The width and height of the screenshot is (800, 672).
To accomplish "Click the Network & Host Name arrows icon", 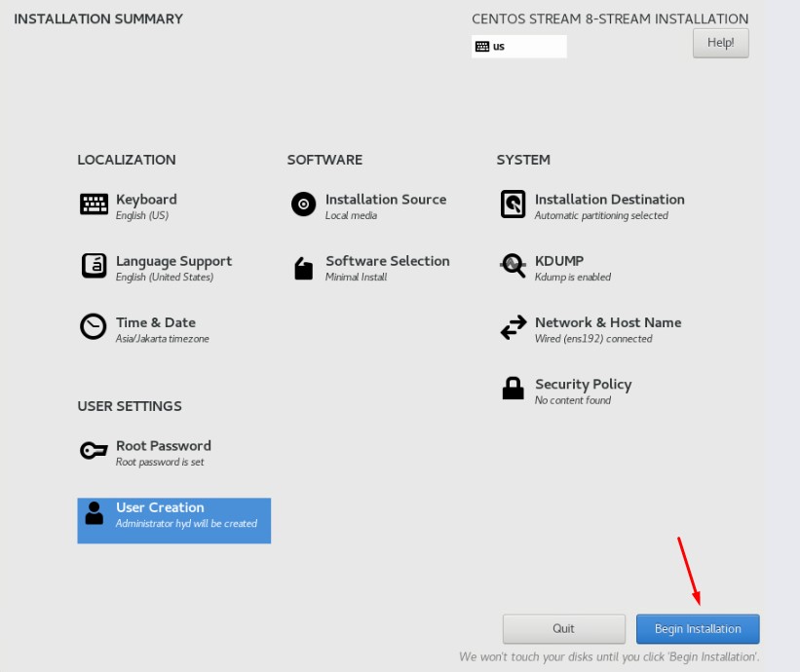I will click(x=513, y=328).
